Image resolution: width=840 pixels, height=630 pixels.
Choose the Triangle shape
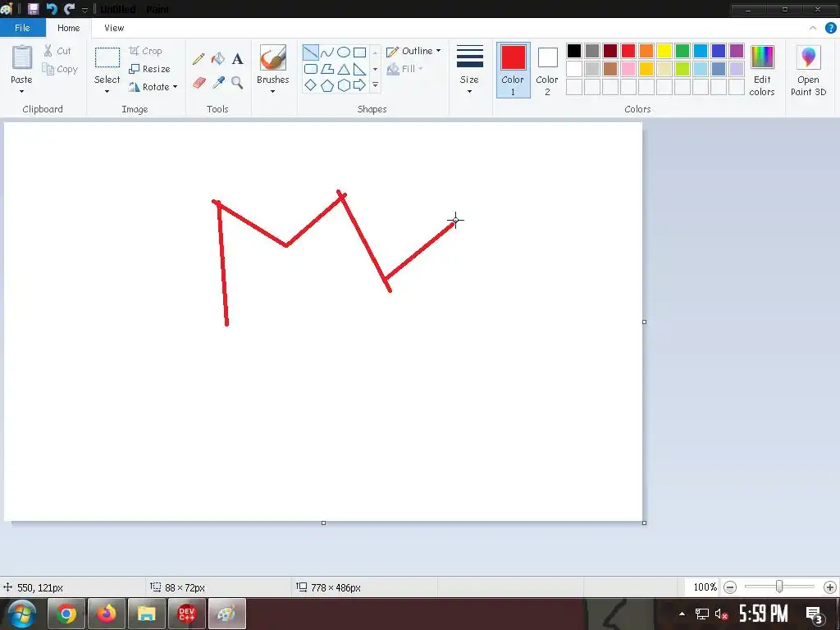click(344, 69)
